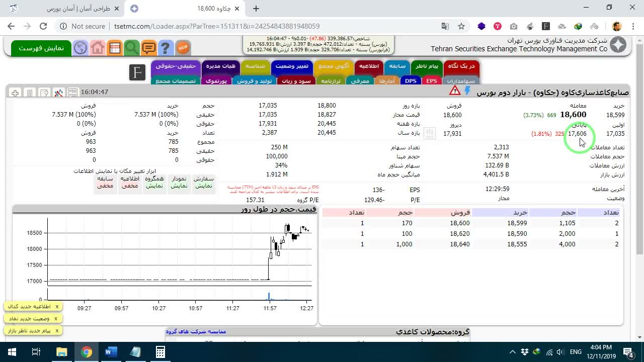Close the اطلاعیه جدید کدال notification
This screenshot has height=362, width=644.
tap(57, 306)
